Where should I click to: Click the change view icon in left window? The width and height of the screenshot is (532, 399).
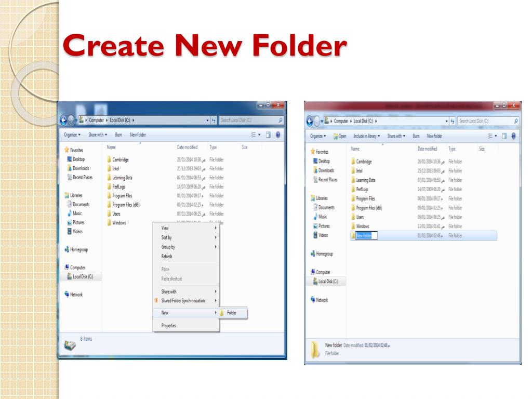(254, 135)
